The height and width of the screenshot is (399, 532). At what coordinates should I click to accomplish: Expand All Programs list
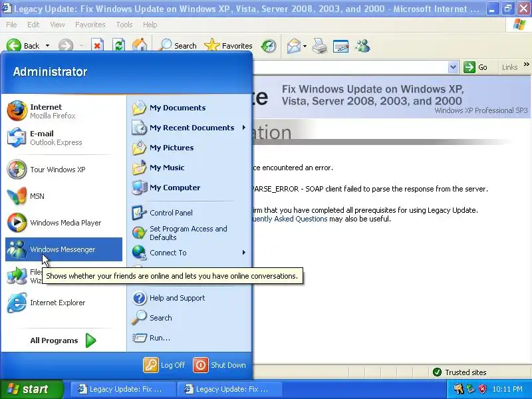(63, 340)
